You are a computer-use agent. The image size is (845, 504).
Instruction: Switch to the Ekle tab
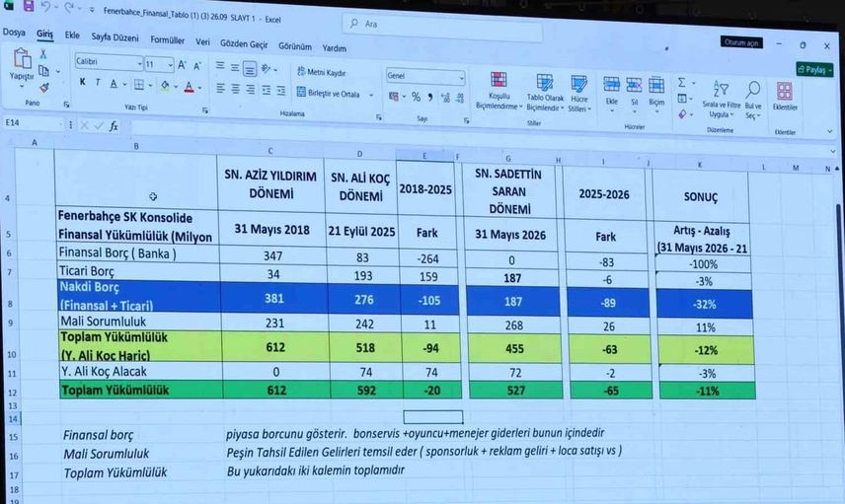click(72, 35)
